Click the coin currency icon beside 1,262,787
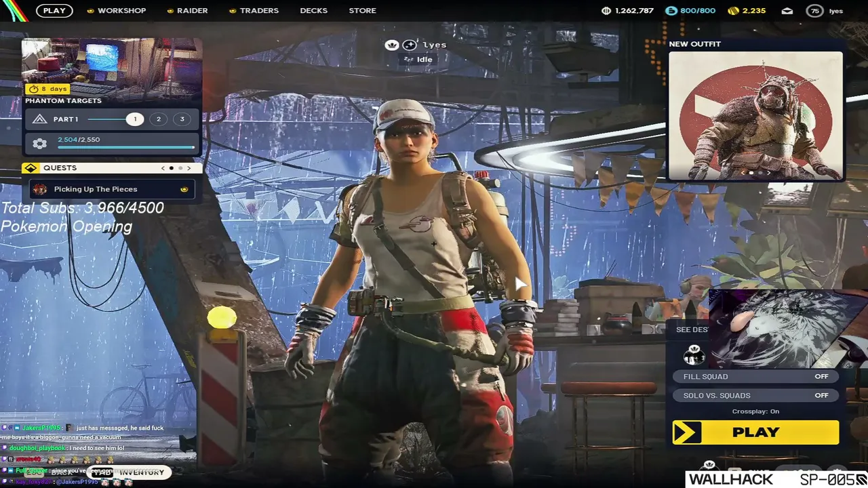 (606, 11)
